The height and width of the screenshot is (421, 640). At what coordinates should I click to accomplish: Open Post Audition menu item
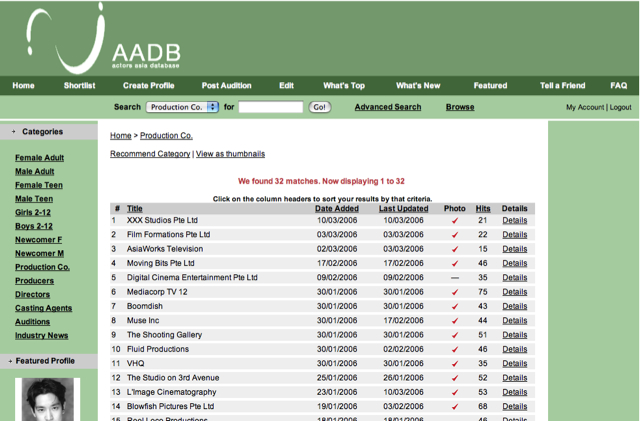coord(227,85)
